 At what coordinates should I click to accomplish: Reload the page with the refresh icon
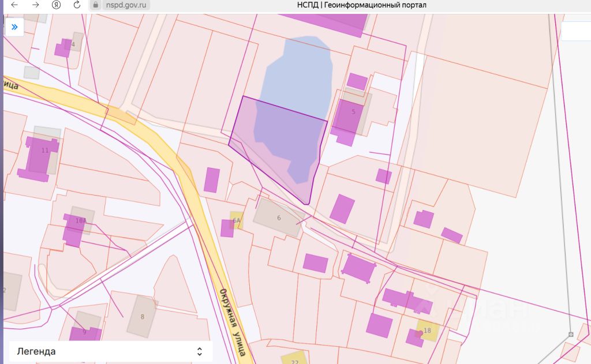(77, 5)
